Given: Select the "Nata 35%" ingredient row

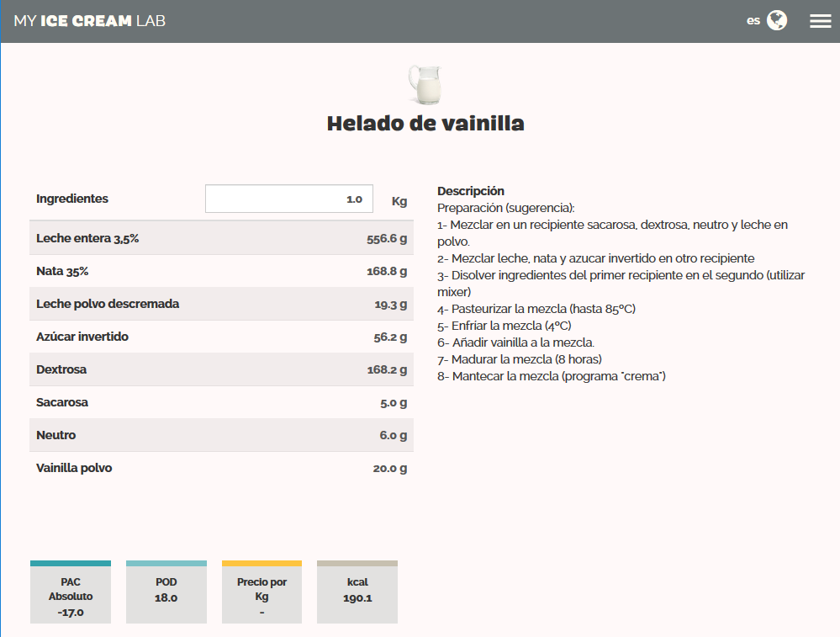Looking at the screenshot, I should pos(221,271).
